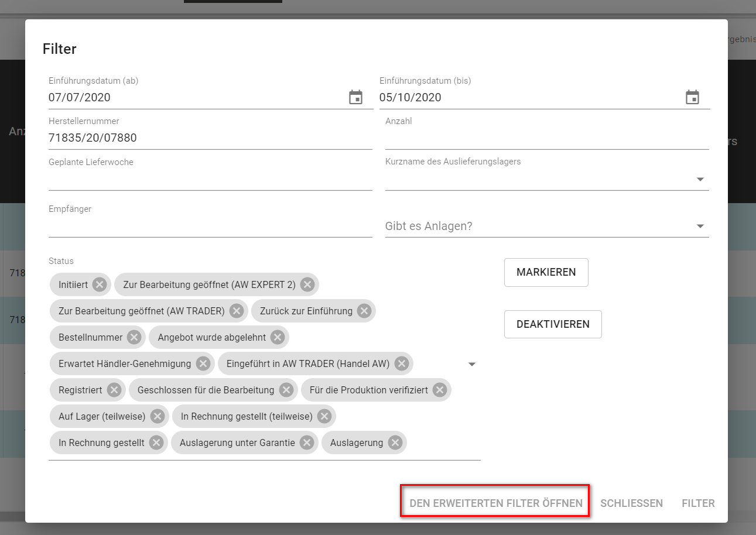Viewport: 756px width, 535px height.
Task: Remove the In Rechnung gestellt chip
Action: click(x=156, y=443)
